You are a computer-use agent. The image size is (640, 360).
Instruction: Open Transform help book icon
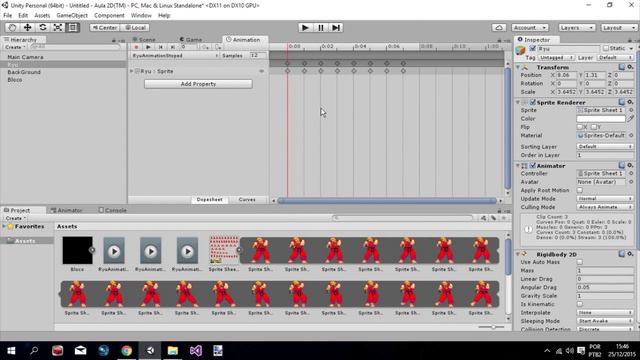click(622, 67)
